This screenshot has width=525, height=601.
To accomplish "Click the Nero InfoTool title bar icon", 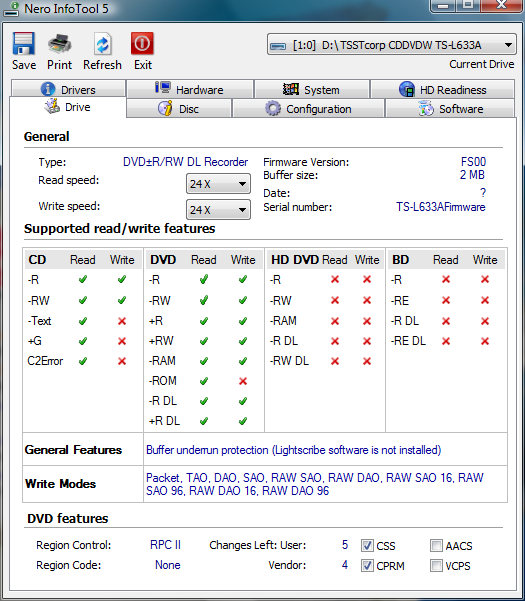I will click(11, 9).
